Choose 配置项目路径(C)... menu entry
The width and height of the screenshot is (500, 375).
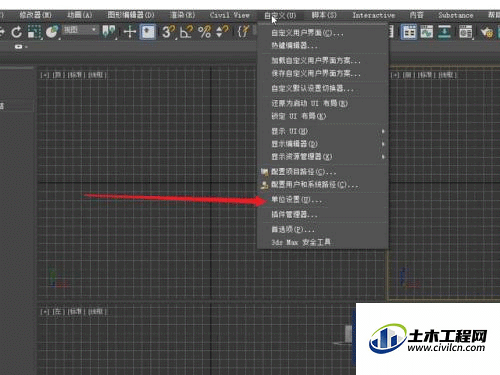pyautogui.click(x=323, y=172)
